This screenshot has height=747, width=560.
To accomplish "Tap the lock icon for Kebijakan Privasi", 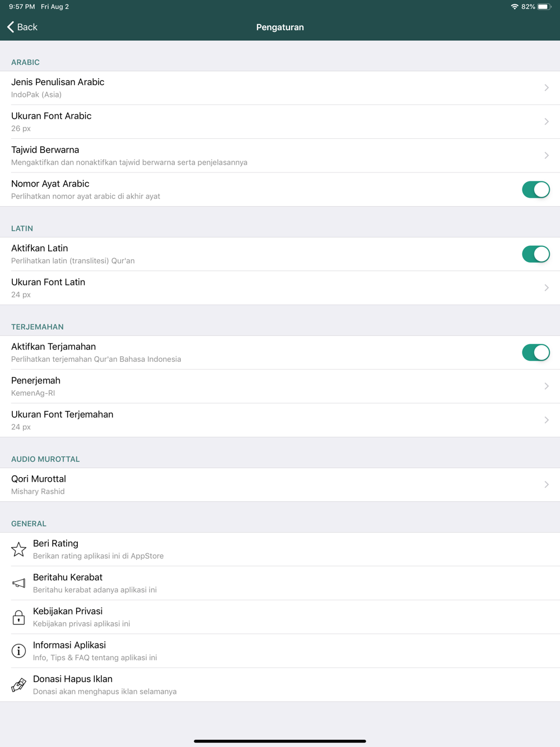I will click(x=18, y=617).
